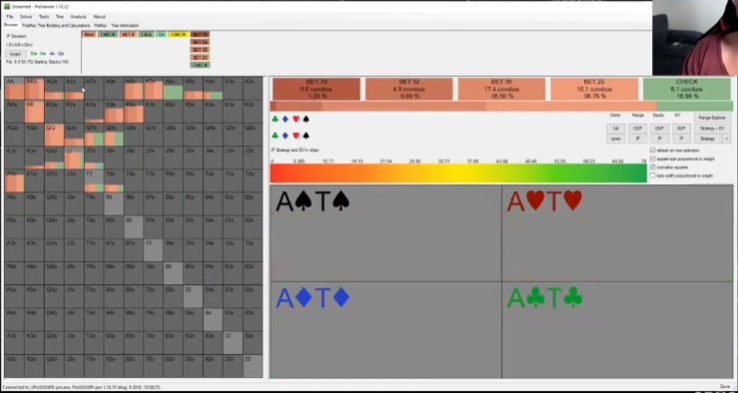This screenshot has height=393, width=738.
Task: Click the PioViewer app icon in title bar
Action: [x=7, y=7]
